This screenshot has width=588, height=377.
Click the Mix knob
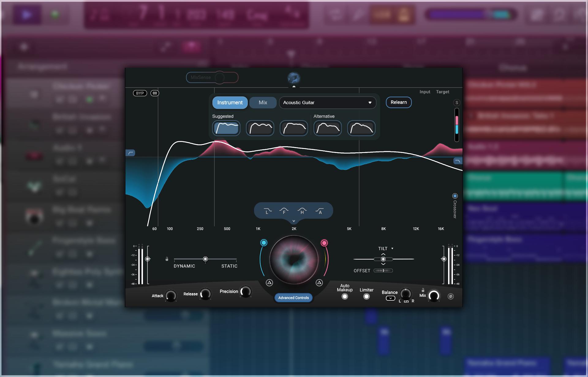tap(434, 296)
